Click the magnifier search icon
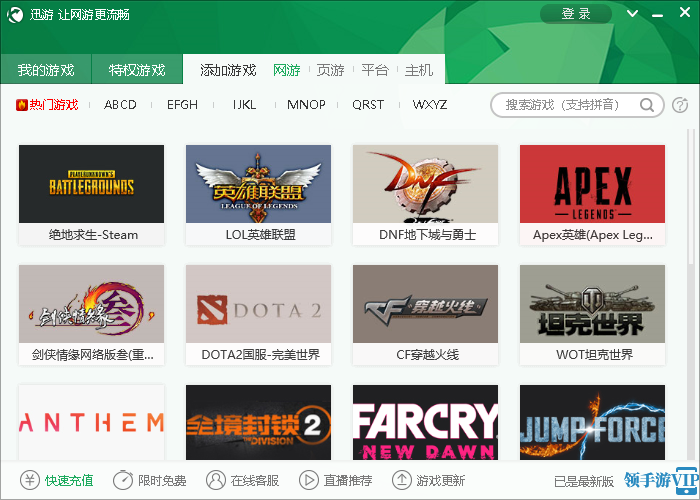Viewport: 700px width, 500px height. 647,105
